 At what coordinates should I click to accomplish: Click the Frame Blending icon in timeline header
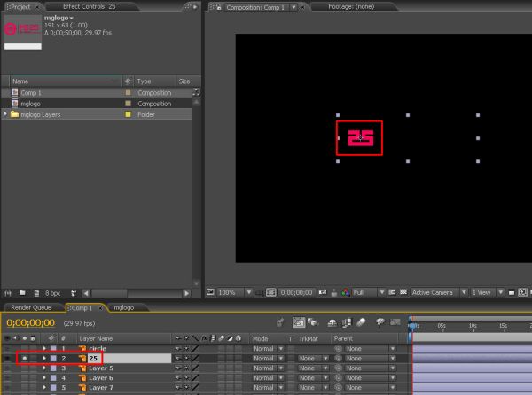(x=347, y=323)
